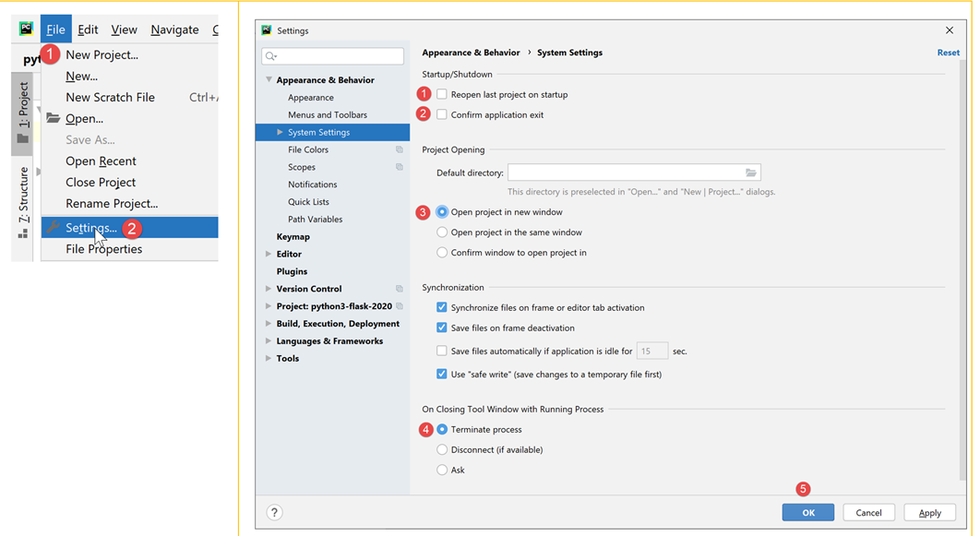Collapse the Appearance & Behavior section

269,80
